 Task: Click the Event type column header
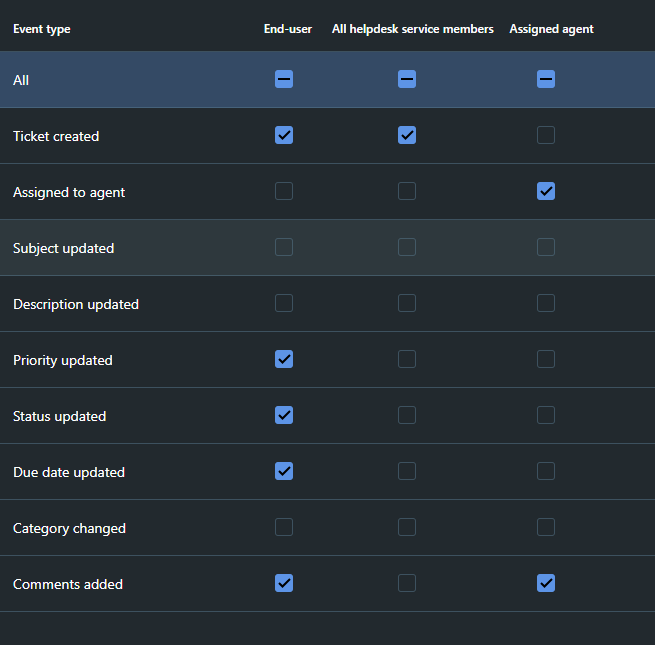tap(42, 29)
